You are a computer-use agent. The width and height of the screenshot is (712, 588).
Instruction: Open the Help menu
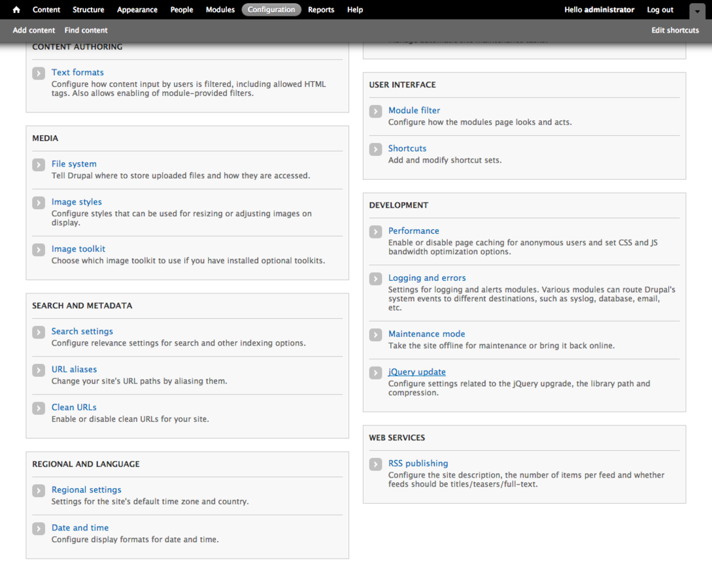point(355,10)
